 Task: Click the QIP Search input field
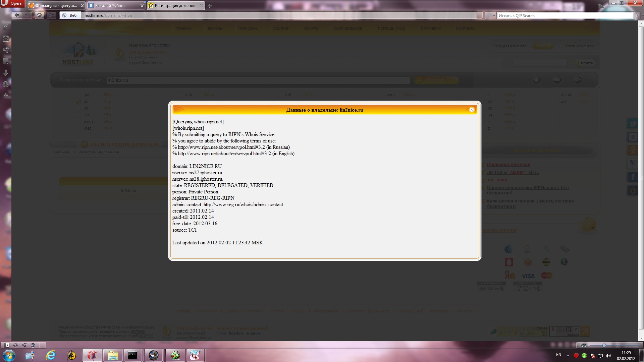(x=563, y=15)
